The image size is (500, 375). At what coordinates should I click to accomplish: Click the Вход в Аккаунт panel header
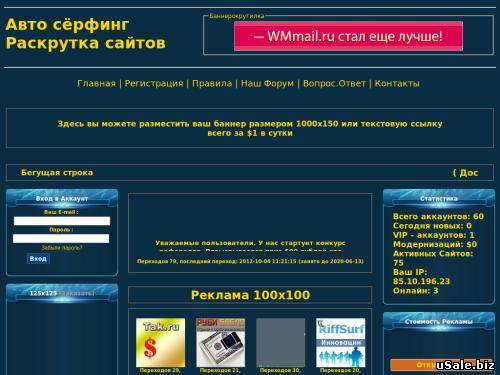(62, 198)
